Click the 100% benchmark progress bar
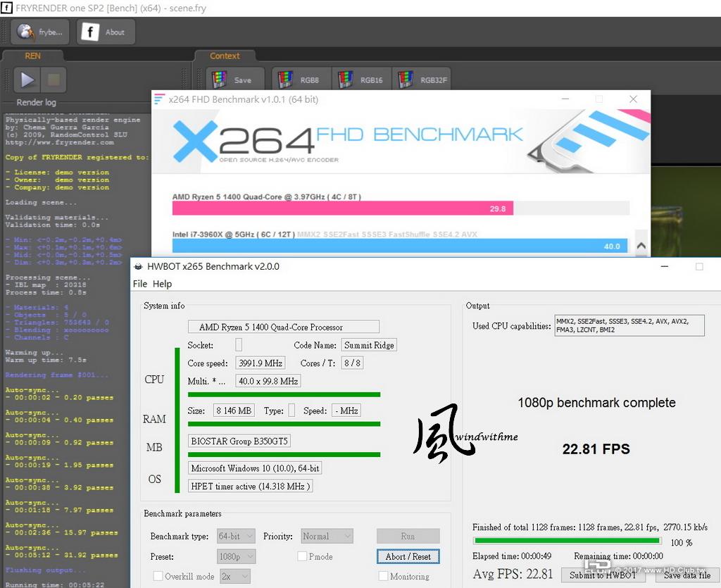Screen dimensions: 721x588 pyautogui.click(x=568, y=541)
